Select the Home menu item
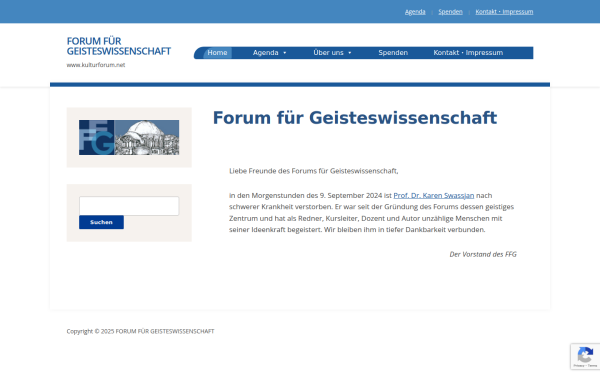The image size is (600, 375). (x=217, y=53)
